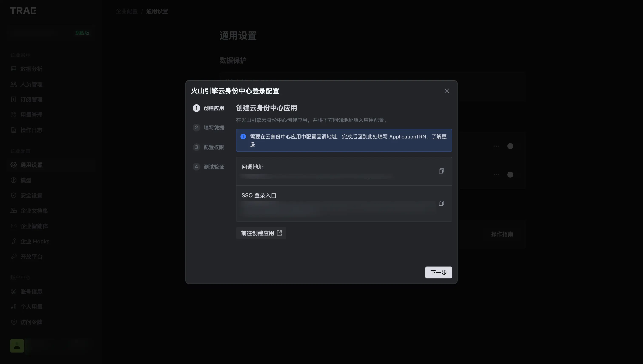
Task: Open the upper three-dot more menu
Action: [x=496, y=146]
